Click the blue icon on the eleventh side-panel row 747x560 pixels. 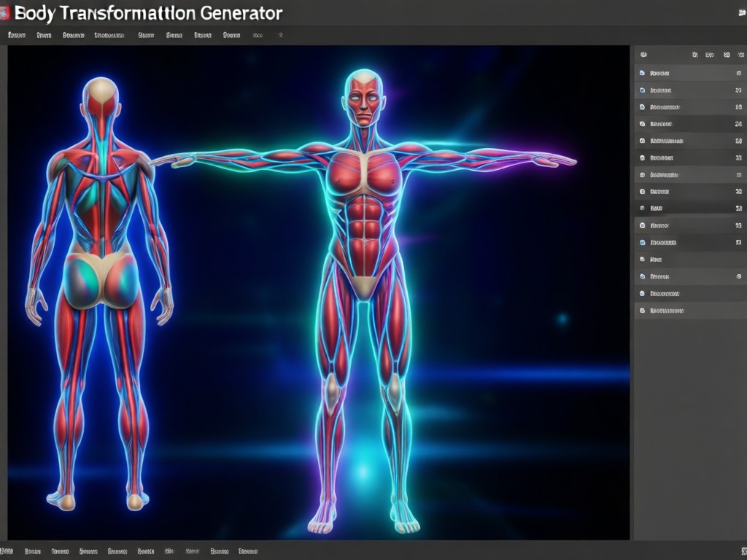pos(642,242)
